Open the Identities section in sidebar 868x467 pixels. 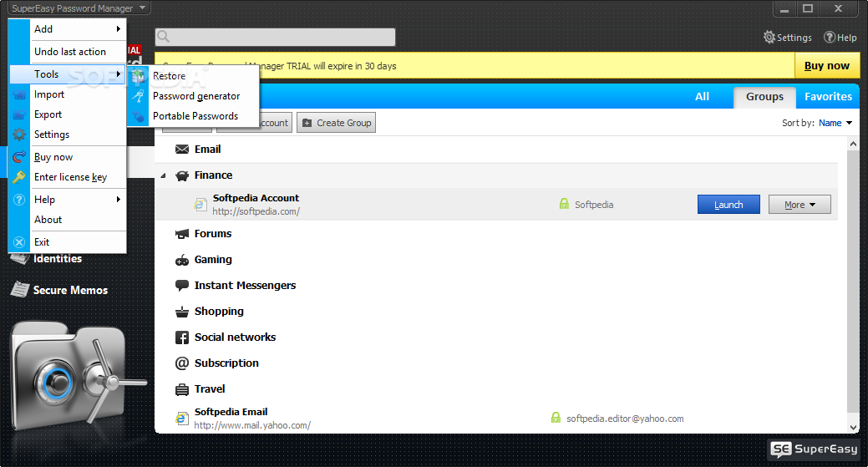(58, 259)
